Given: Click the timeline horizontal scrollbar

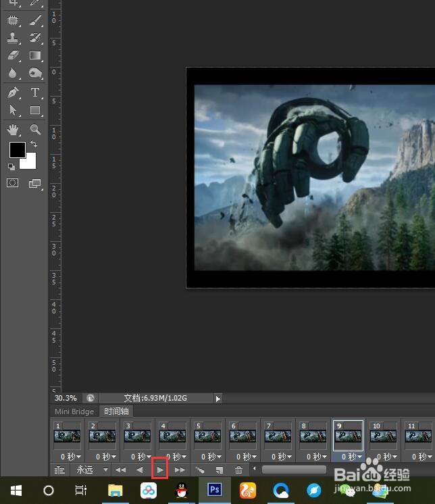Looking at the screenshot, I should [x=294, y=470].
